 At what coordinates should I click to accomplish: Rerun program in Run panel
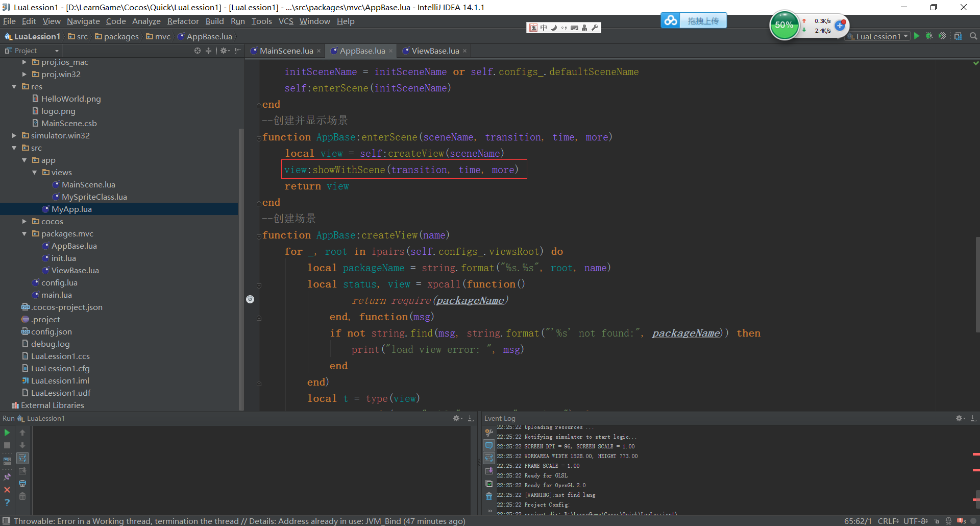7,433
